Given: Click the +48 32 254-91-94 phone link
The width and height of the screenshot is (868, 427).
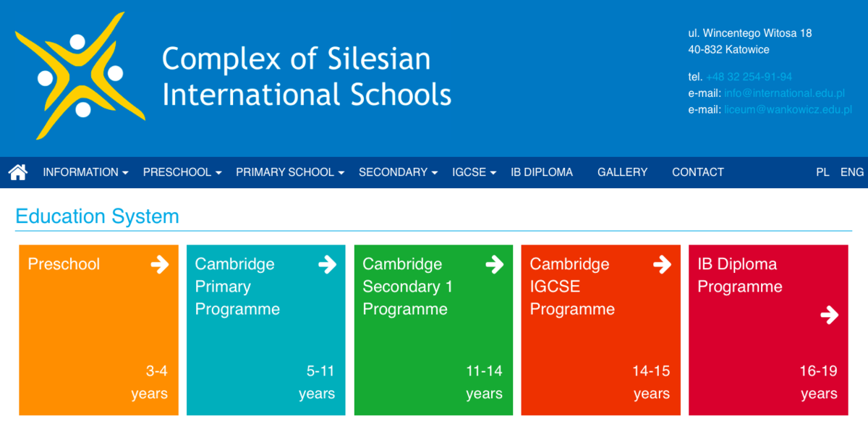Looking at the screenshot, I should point(749,77).
